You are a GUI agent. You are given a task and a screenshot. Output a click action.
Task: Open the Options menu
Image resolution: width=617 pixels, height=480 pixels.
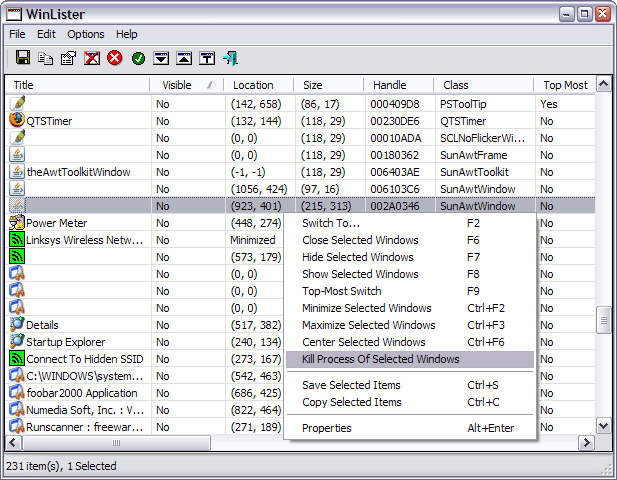point(86,34)
